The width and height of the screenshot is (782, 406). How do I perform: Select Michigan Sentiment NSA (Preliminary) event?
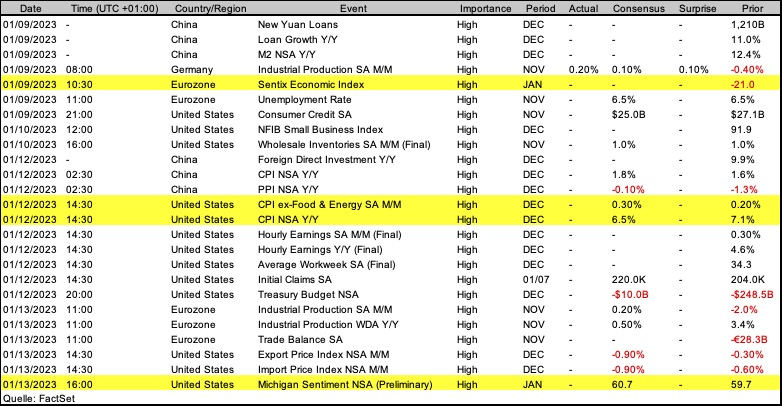click(x=345, y=385)
